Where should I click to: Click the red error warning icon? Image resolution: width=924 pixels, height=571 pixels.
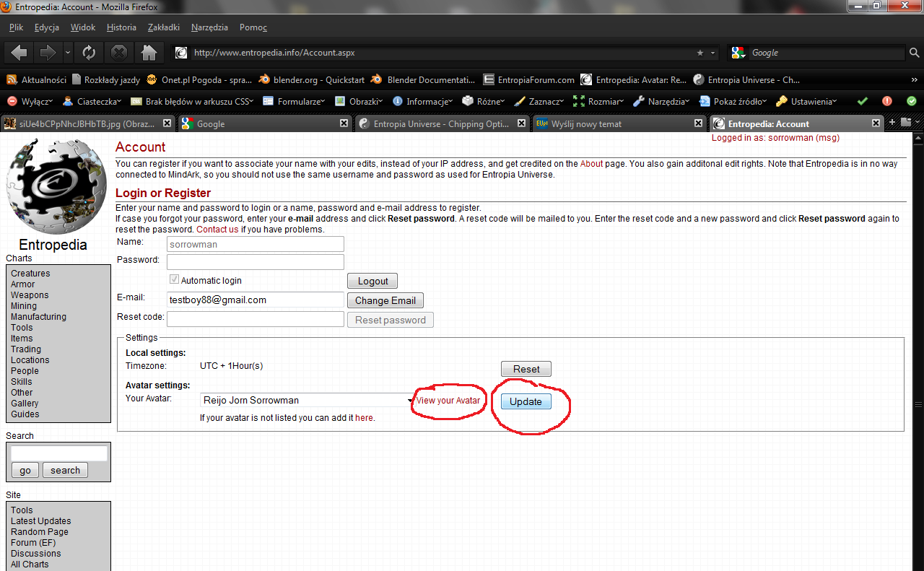coord(887,102)
